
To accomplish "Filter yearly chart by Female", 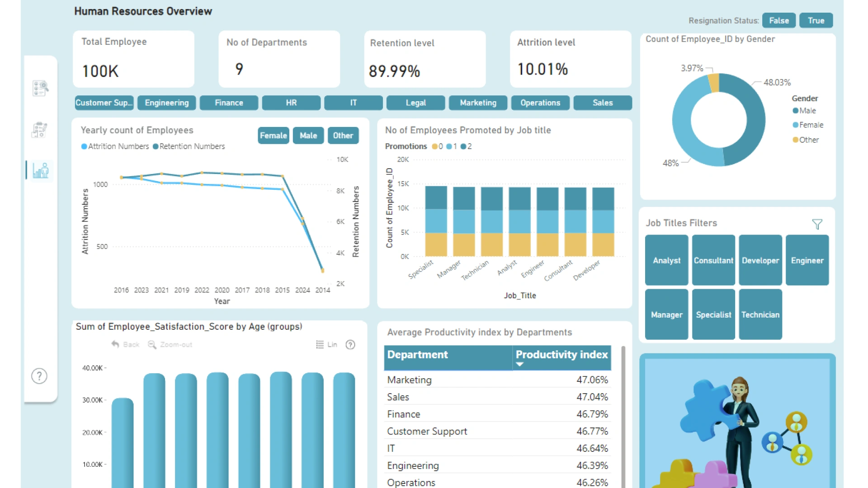I will (x=274, y=136).
